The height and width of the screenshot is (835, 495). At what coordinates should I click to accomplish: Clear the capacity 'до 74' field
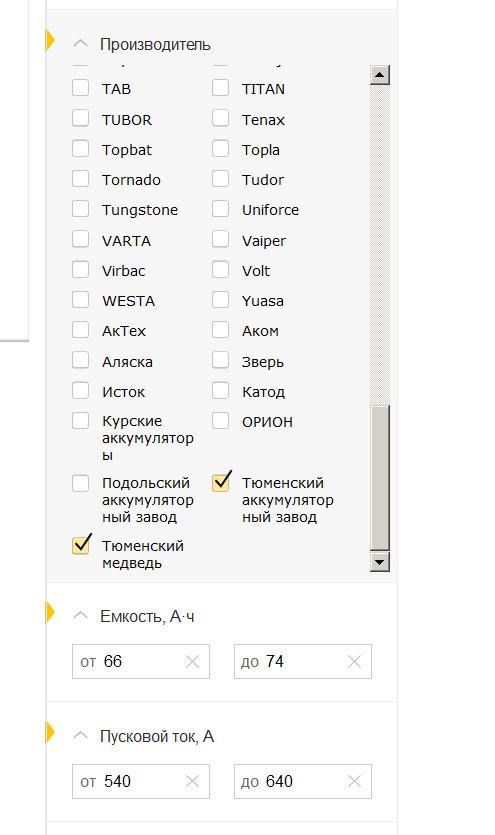[x=354, y=662]
